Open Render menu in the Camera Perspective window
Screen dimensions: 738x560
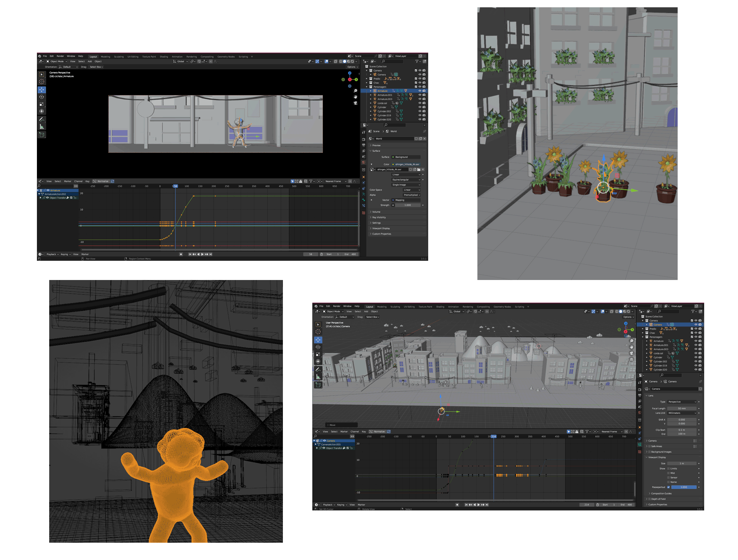(60, 56)
